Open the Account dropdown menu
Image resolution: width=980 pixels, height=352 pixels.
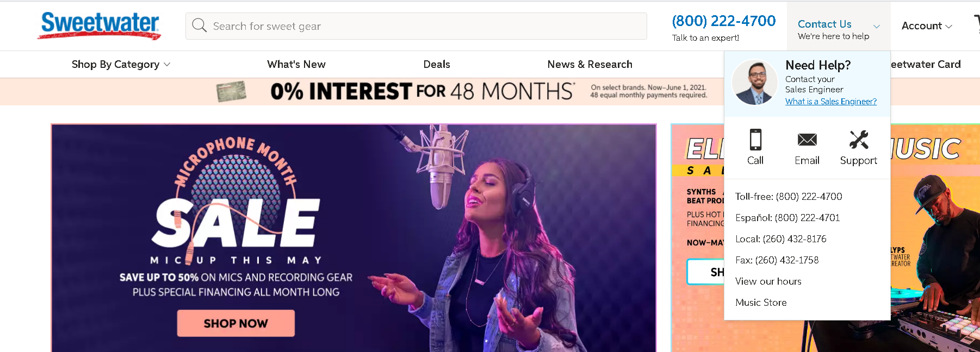pos(927,26)
